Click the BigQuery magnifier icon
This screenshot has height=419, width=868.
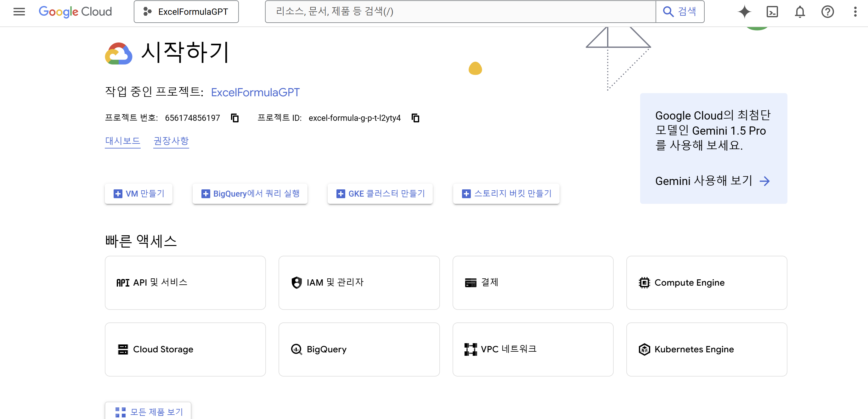[x=296, y=349]
